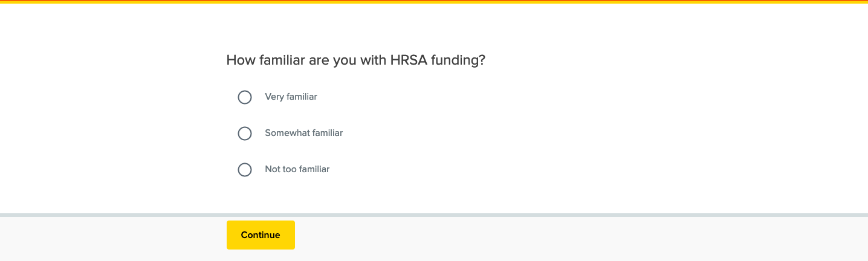The image size is (868, 261).
Task: Click the "Not too familiar" label text
Action: pos(297,169)
